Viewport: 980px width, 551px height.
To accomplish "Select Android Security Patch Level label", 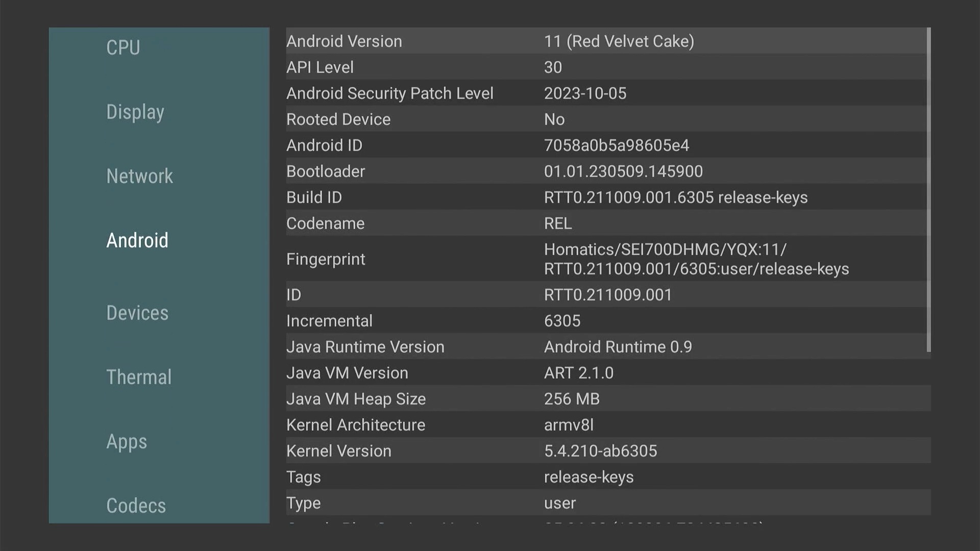I will (x=390, y=93).
